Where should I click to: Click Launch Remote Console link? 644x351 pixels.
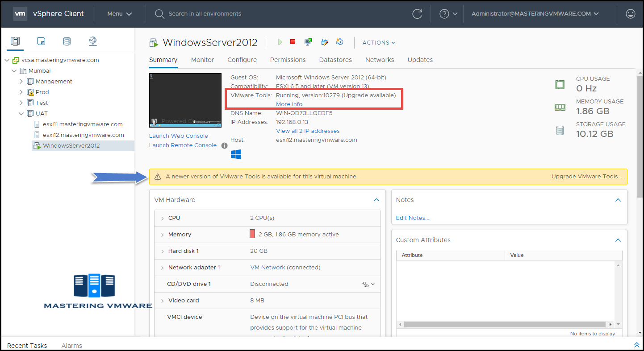pos(183,145)
